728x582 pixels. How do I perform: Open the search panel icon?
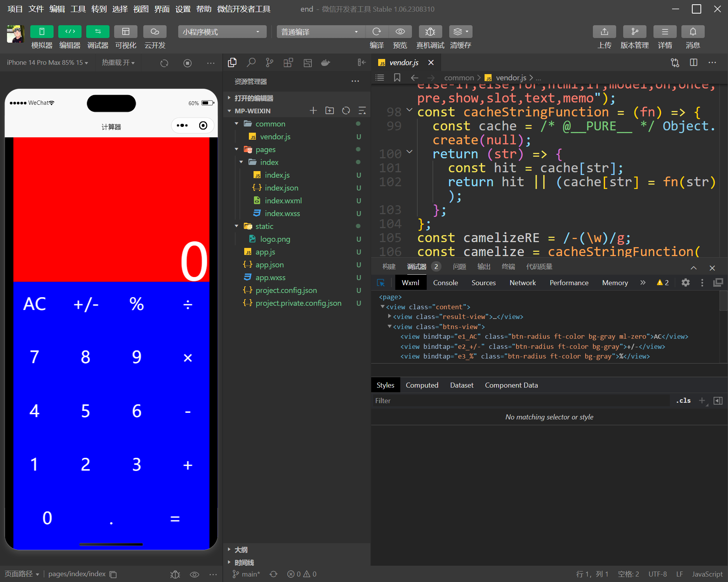(x=251, y=62)
